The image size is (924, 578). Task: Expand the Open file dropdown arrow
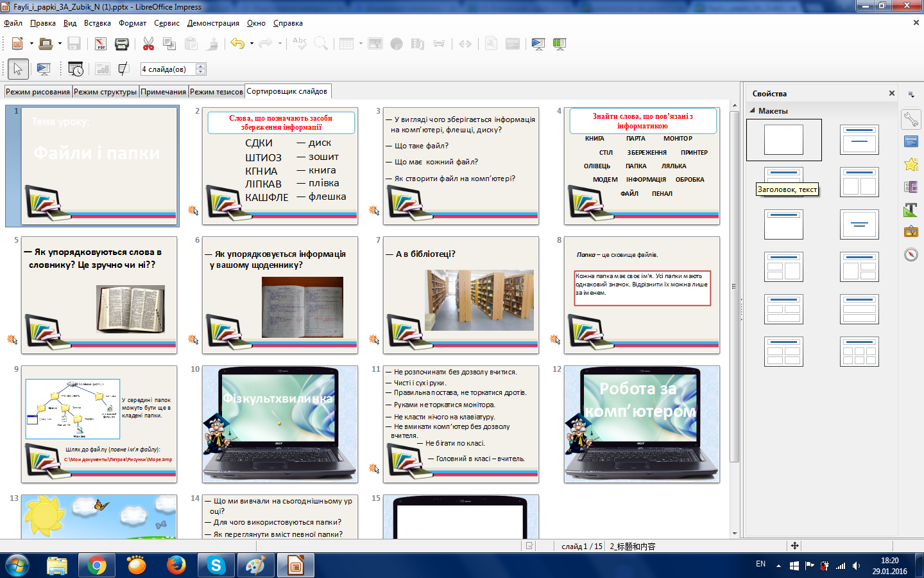pos(60,44)
